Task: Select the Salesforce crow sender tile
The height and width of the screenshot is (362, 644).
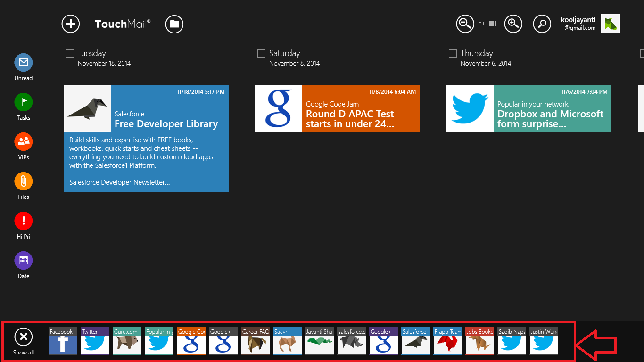Action: (x=415, y=341)
